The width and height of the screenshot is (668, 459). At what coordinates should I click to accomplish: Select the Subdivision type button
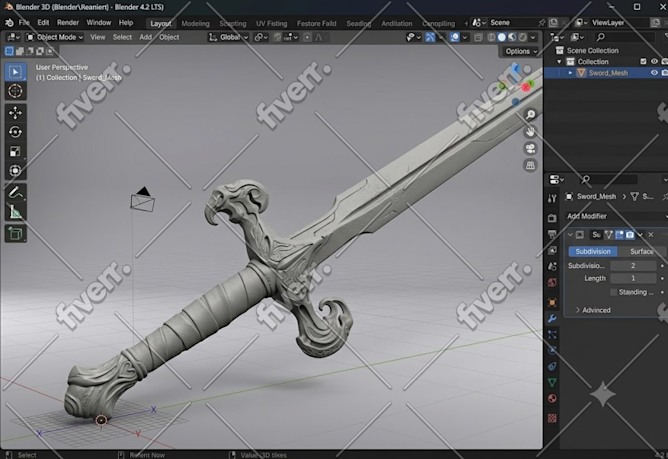[593, 251]
